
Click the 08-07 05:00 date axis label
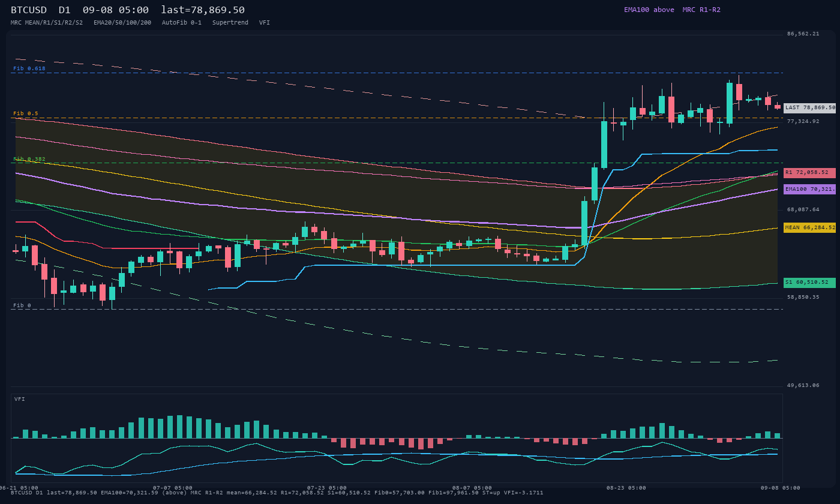[472, 488]
